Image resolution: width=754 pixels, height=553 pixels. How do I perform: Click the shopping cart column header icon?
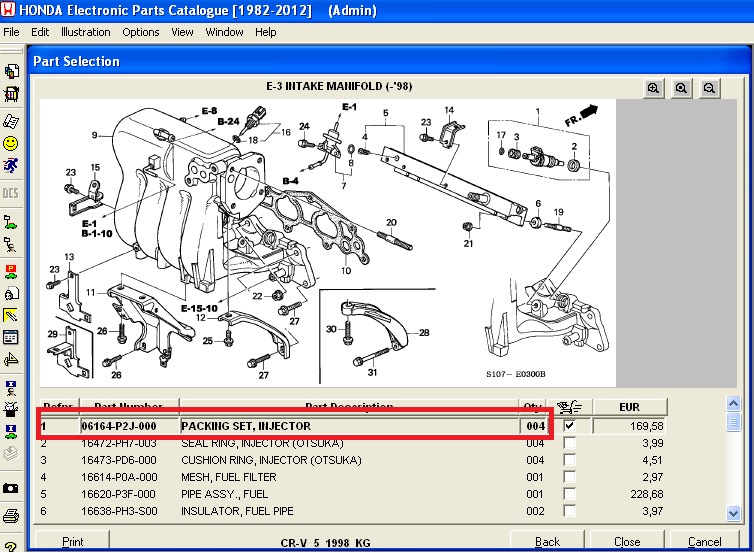(570, 407)
